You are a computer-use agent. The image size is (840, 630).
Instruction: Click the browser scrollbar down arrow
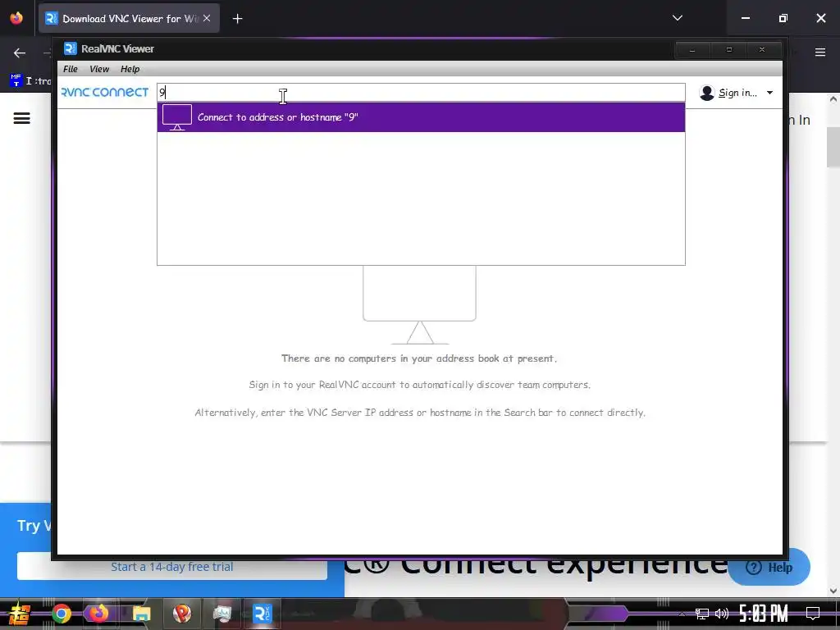(833, 591)
